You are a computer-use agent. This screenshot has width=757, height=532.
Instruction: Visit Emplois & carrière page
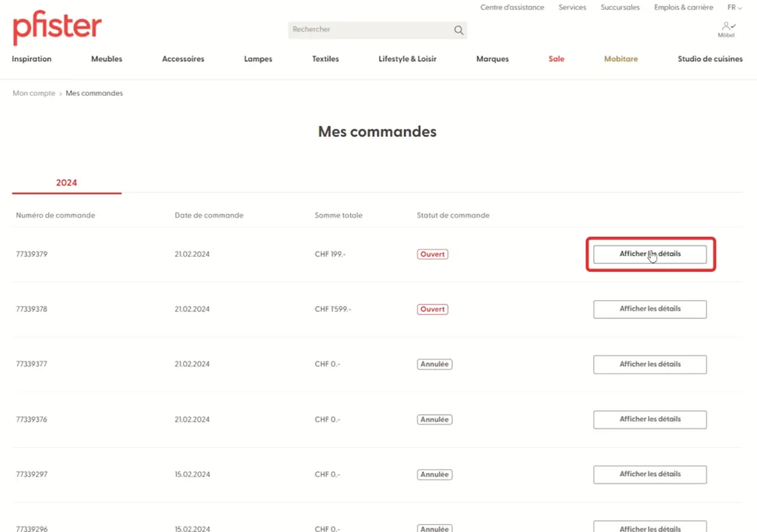(683, 8)
